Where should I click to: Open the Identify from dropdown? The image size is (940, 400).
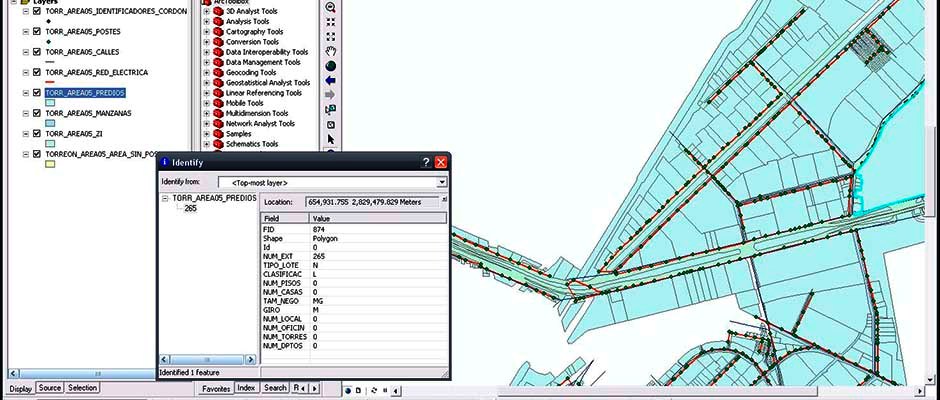(x=442, y=182)
